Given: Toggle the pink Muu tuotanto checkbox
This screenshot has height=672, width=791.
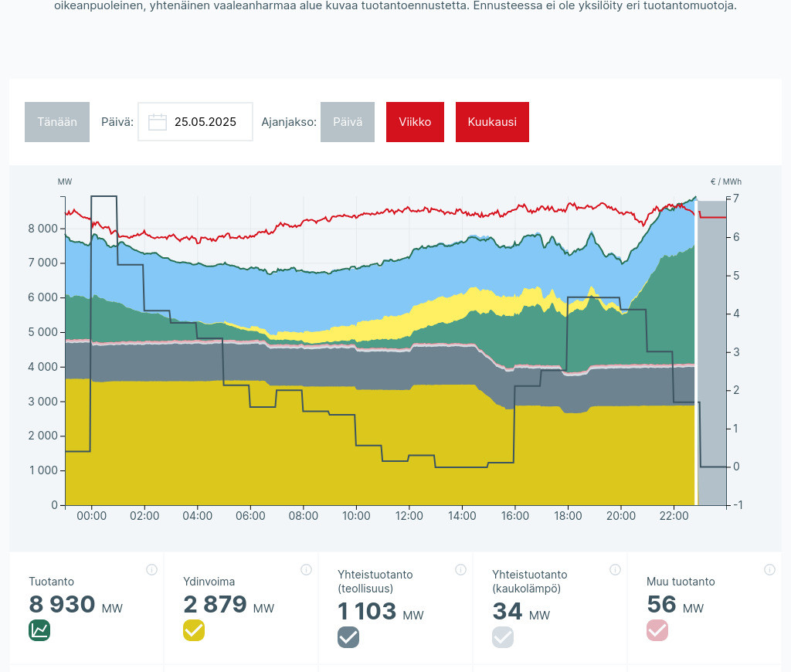Looking at the screenshot, I should coord(657,630).
